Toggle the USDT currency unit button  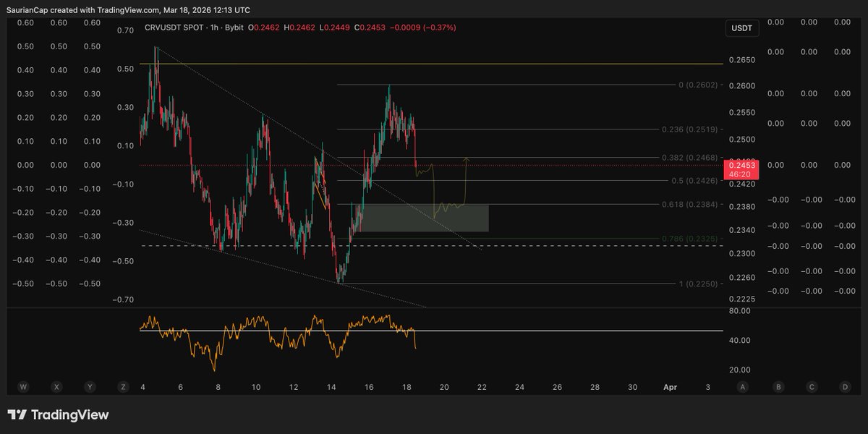(742, 28)
